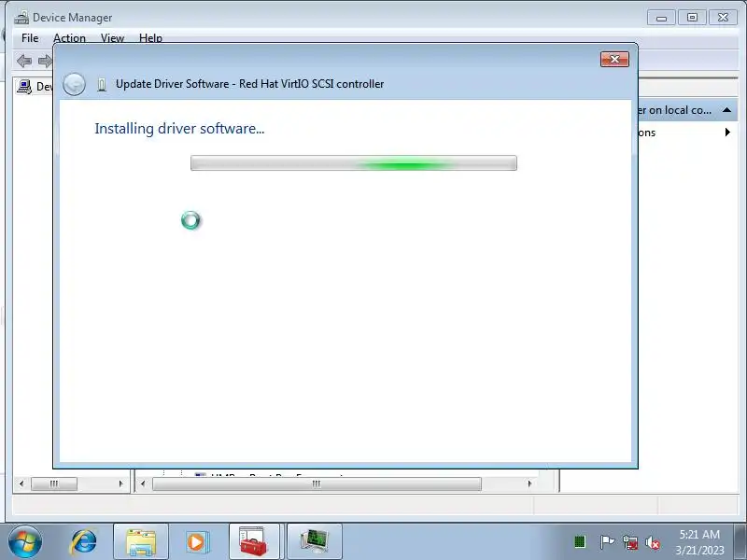Image resolution: width=747 pixels, height=560 pixels.
Task: Open the Action menu
Action: (69, 38)
